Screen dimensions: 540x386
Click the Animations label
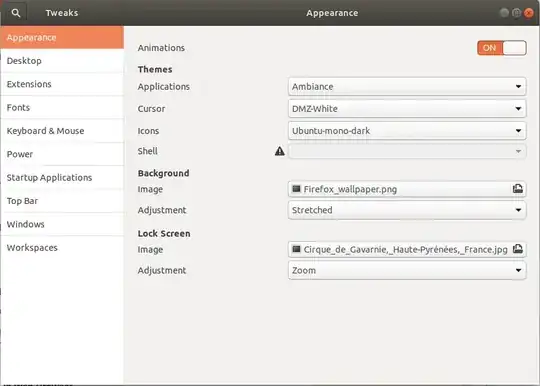pyautogui.click(x=161, y=48)
